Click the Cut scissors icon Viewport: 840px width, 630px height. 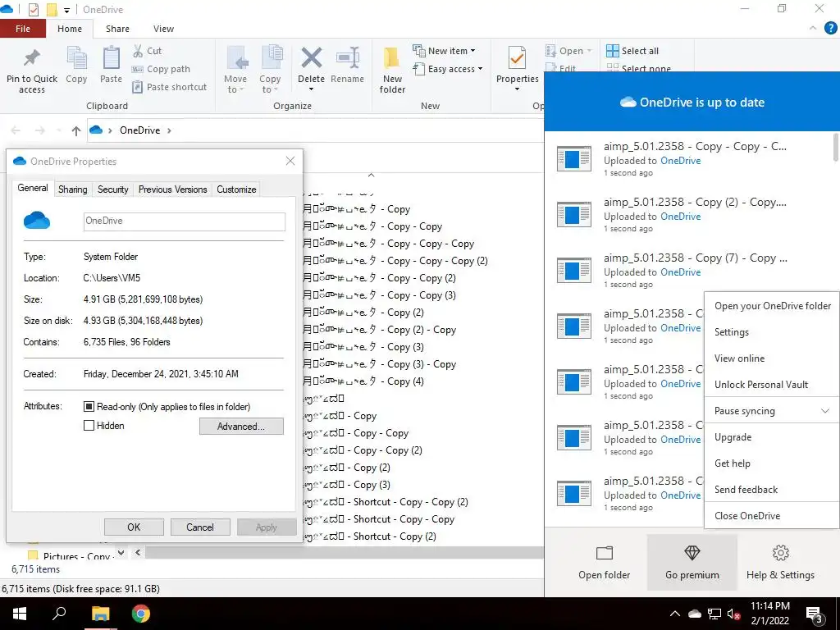click(138, 51)
